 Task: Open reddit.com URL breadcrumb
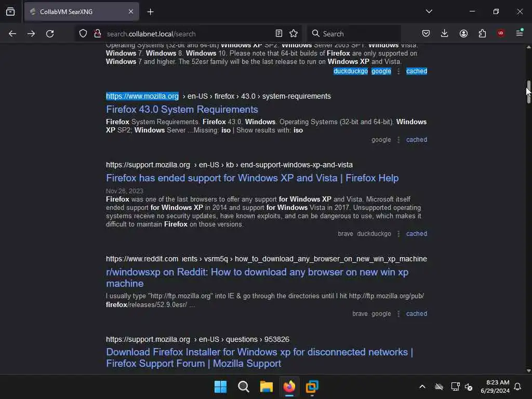pyautogui.click(x=267, y=259)
